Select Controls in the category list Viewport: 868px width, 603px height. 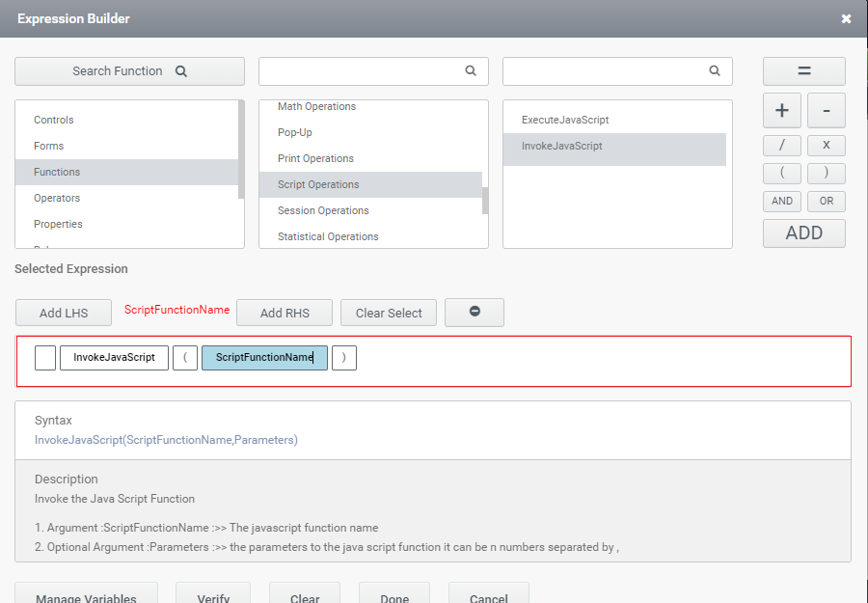click(x=54, y=120)
